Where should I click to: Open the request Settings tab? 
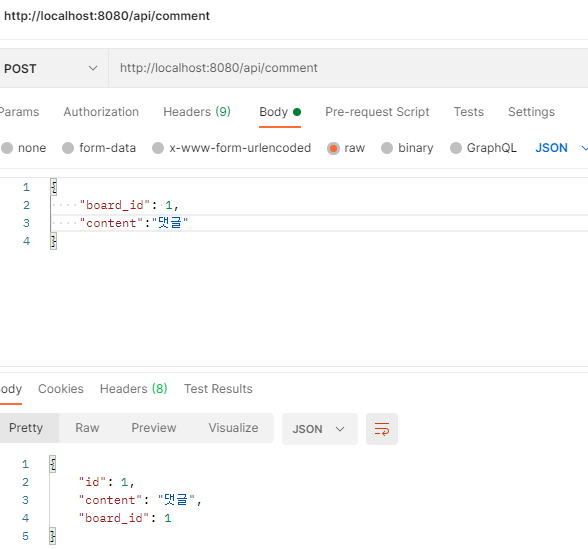pyautogui.click(x=531, y=112)
